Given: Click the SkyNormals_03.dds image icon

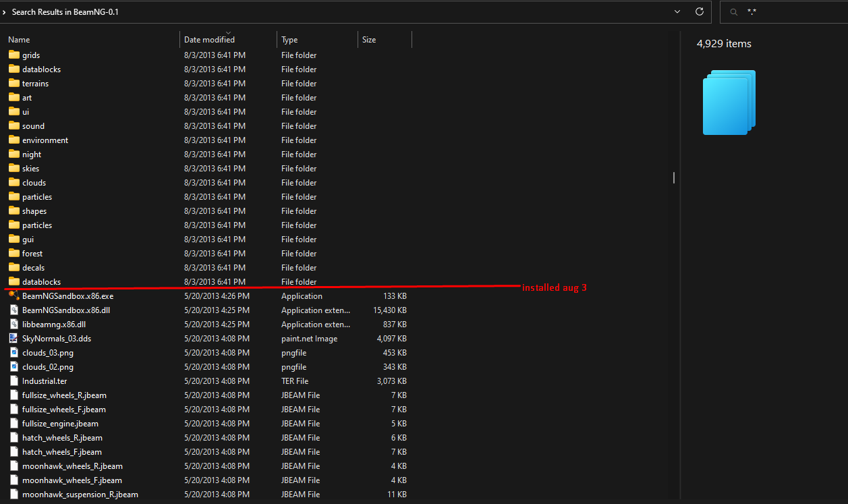Looking at the screenshot, I should coord(14,338).
